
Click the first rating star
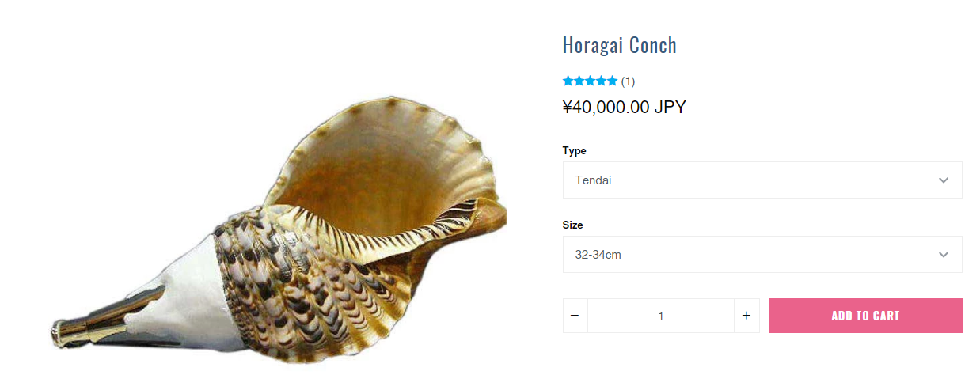coord(568,81)
